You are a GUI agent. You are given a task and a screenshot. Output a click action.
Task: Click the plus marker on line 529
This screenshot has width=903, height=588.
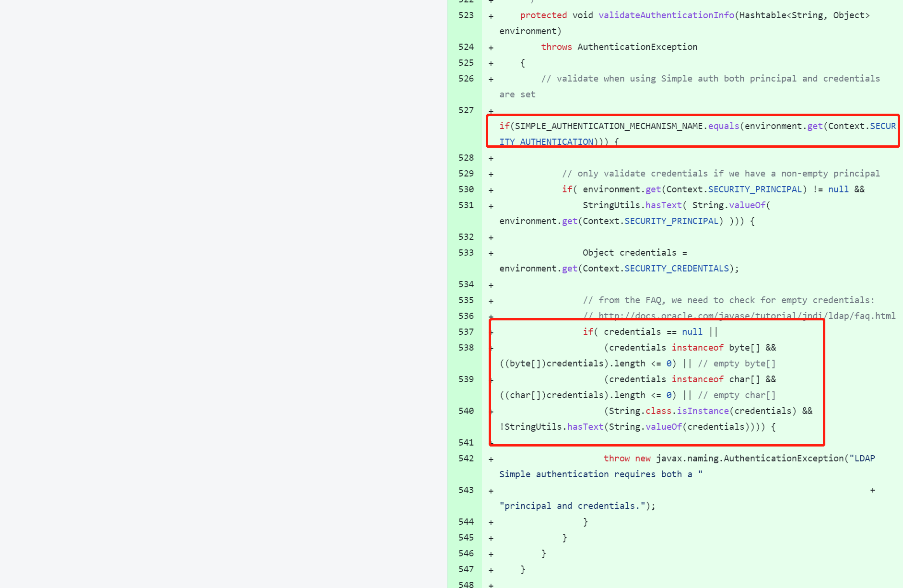coord(491,174)
